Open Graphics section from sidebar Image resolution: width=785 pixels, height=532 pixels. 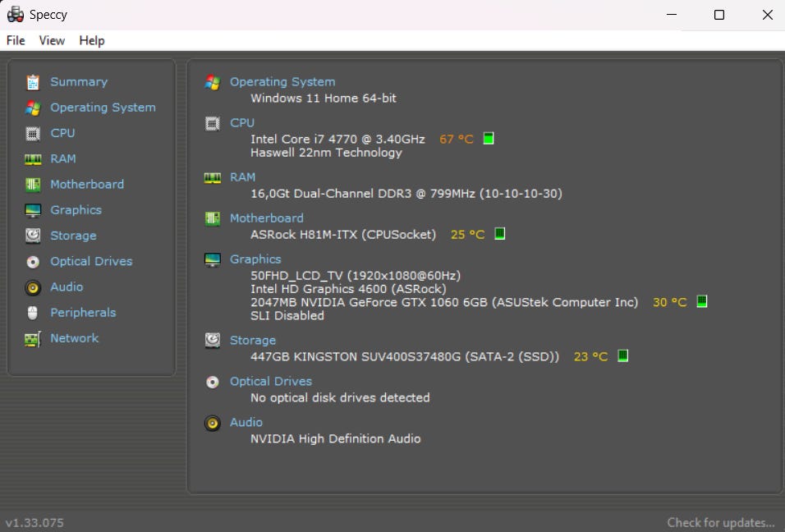point(76,210)
